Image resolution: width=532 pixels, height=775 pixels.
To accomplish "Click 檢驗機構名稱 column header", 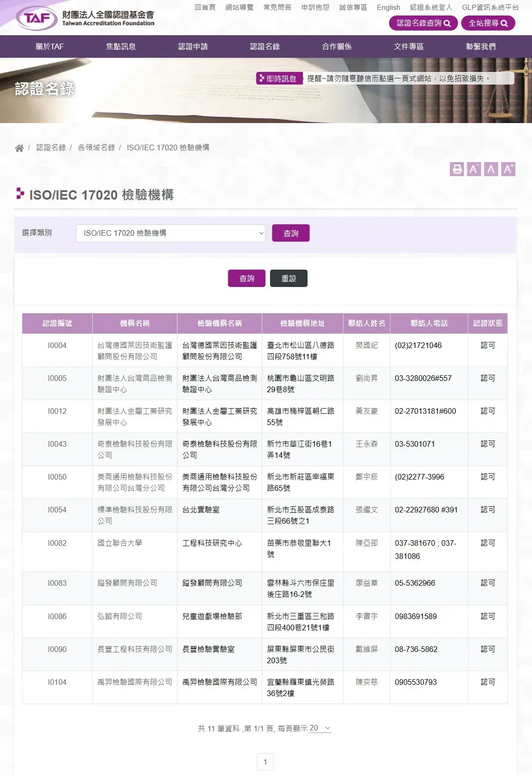I will point(220,323).
